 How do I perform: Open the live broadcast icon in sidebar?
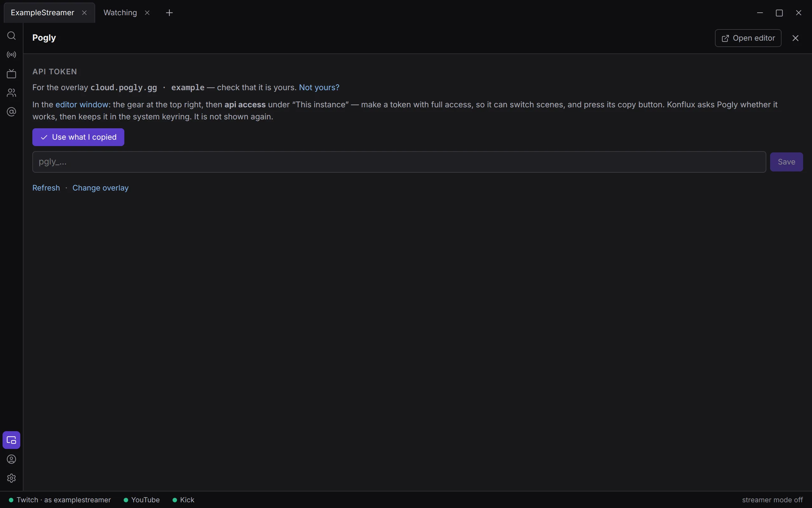(11, 54)
